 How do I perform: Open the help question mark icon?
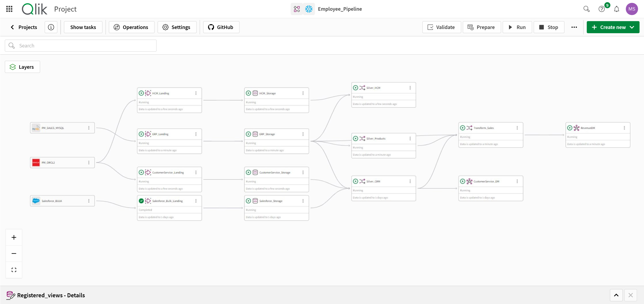601,9
